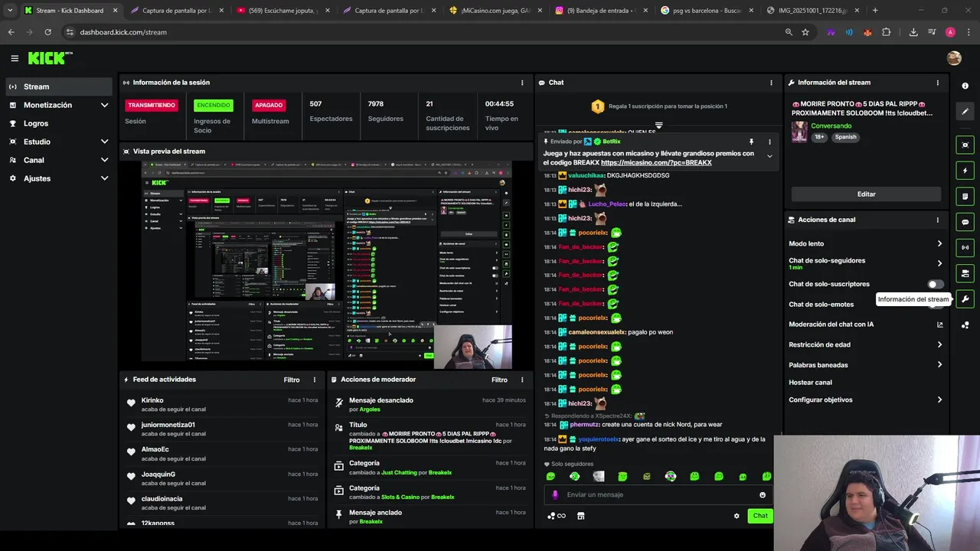Open Chat de solo-seguidores options arrow
This screenshot has width=980, height=551.
[939, 263]
